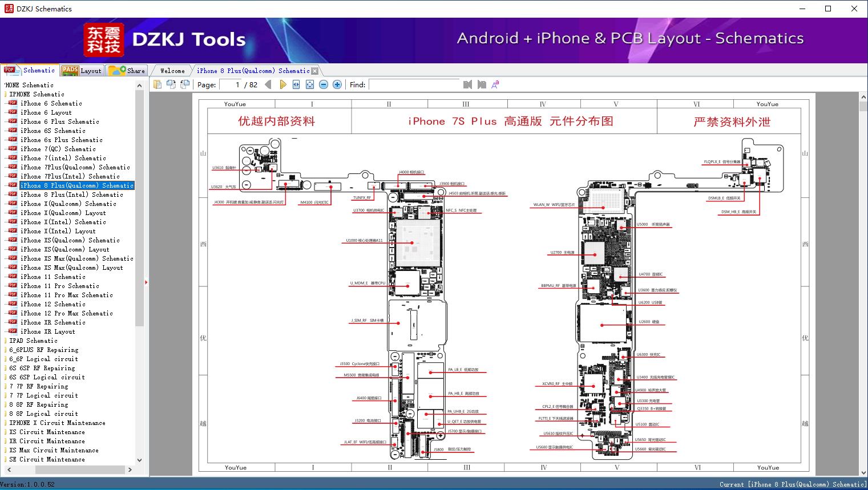
Task: Click the U1000 A11 processor label
Action: point(364,241)
